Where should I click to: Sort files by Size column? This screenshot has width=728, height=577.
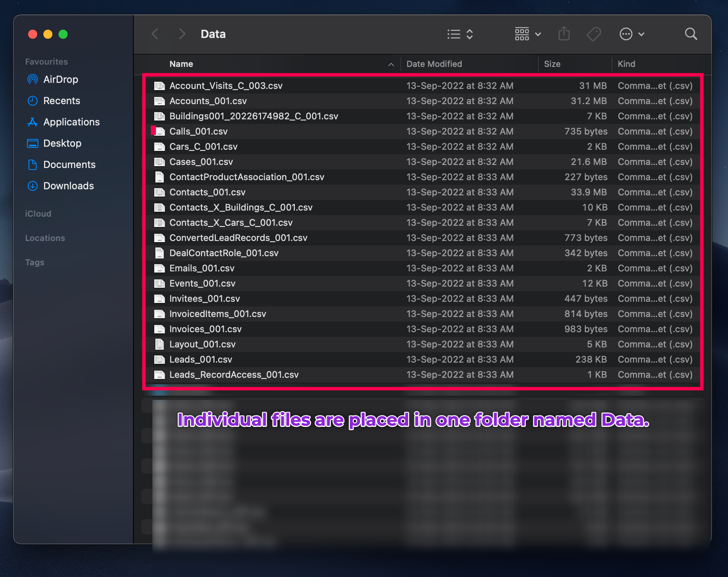[552, 64]
